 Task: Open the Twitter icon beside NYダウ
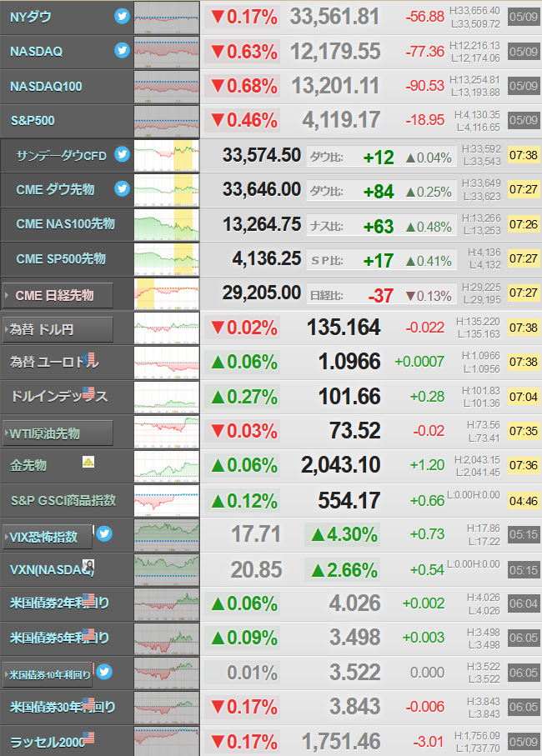click(122, 16)
